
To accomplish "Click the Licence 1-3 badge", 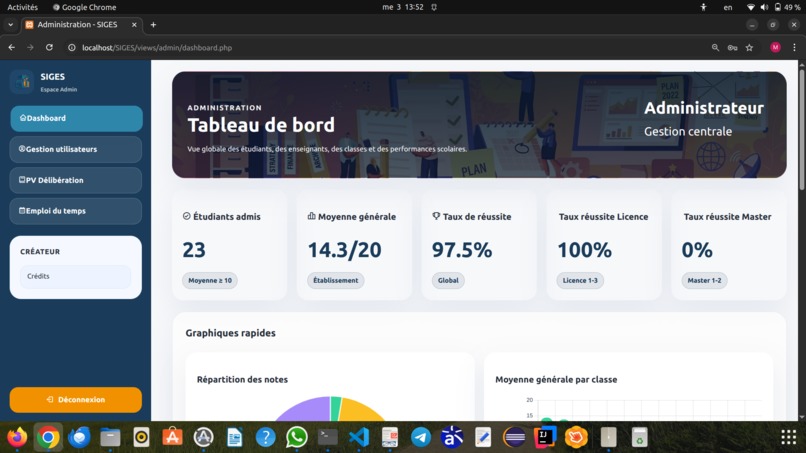I will click(x=580, y=280).
